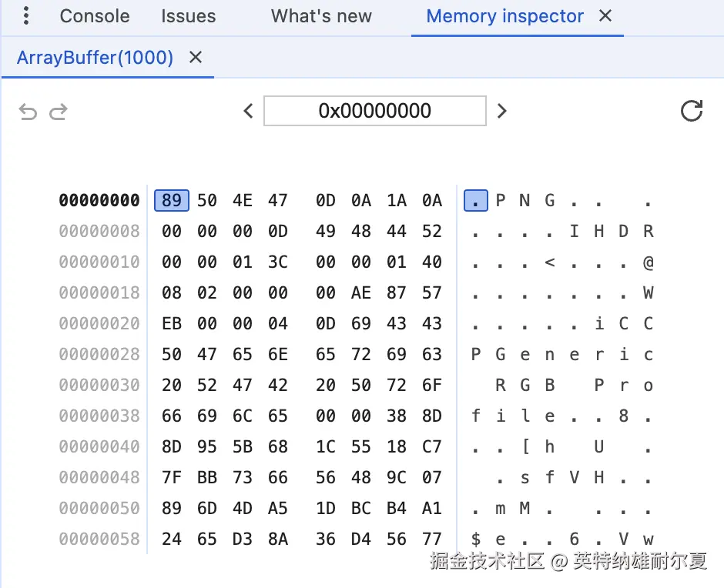Open the Issues tab
Screen dimensions: 724x588
click(x=189, y=16)
